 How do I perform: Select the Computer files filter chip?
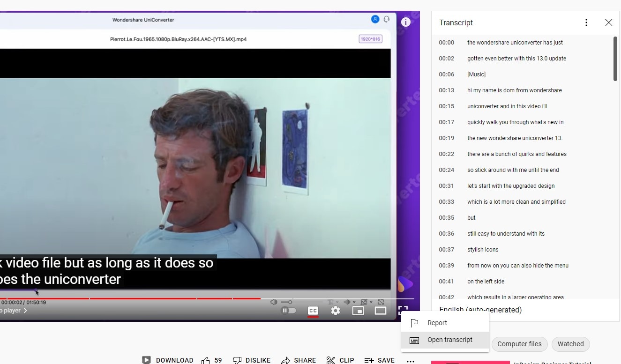tap(519, 344)
